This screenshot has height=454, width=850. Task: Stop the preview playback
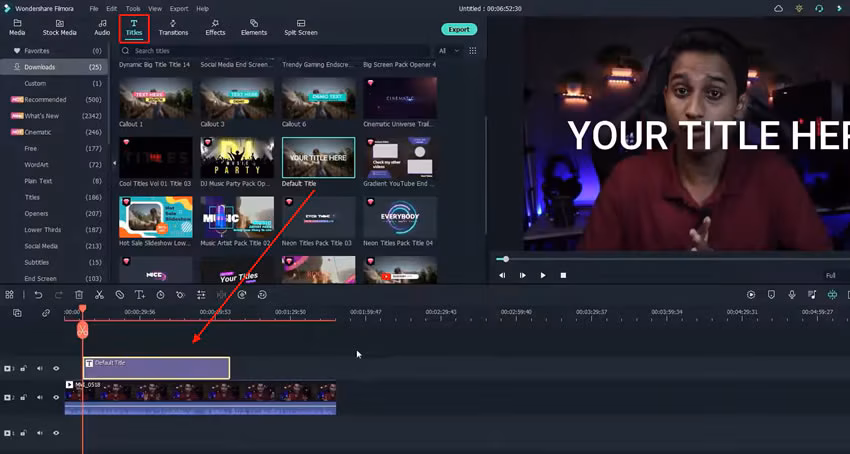(x=563, y=276)
